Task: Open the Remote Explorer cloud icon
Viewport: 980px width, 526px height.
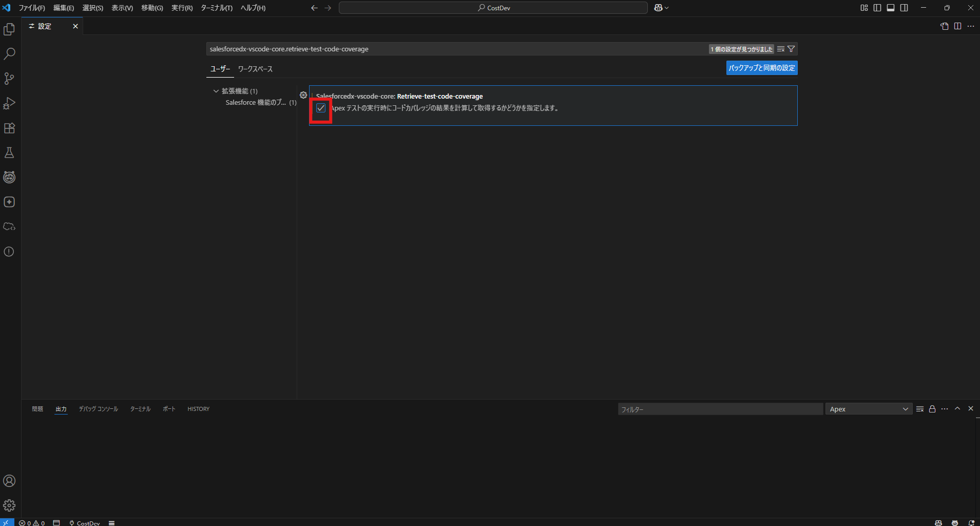Action: point(9,227)
